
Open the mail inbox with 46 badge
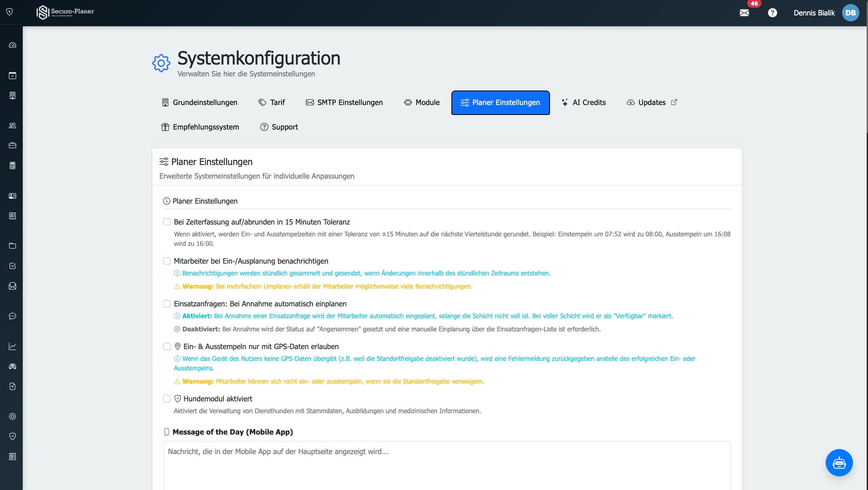[744, 13]
